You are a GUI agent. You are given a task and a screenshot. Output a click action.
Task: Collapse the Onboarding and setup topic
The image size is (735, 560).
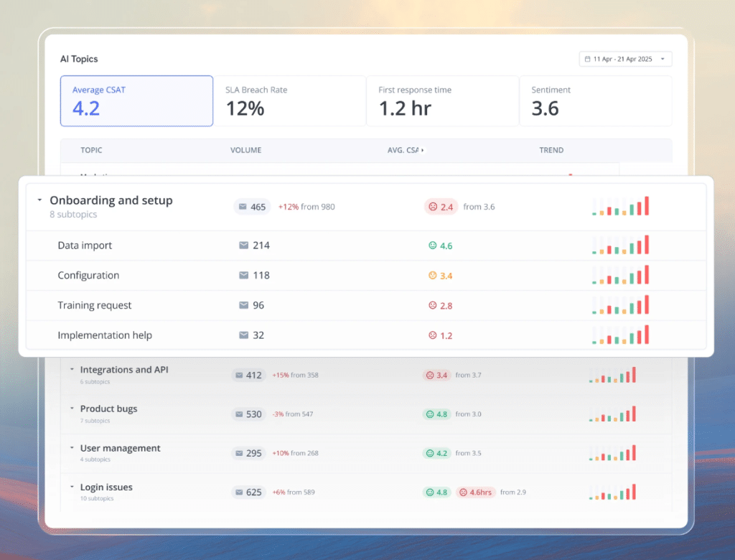(40, 200)
